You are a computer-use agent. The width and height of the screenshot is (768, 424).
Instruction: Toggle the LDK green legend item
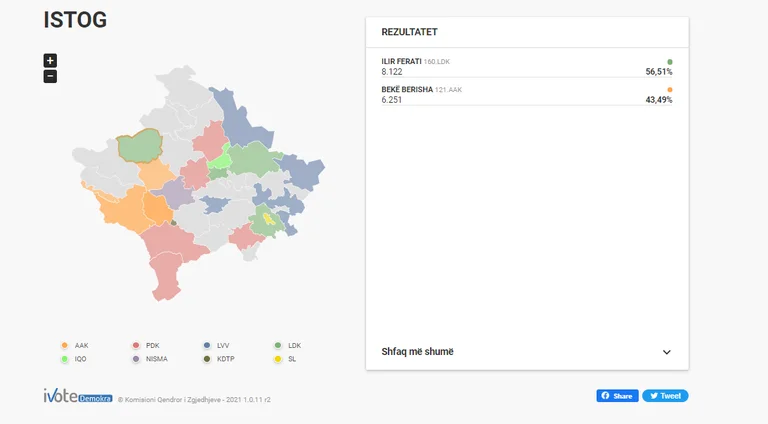click(x=288, y=346)
